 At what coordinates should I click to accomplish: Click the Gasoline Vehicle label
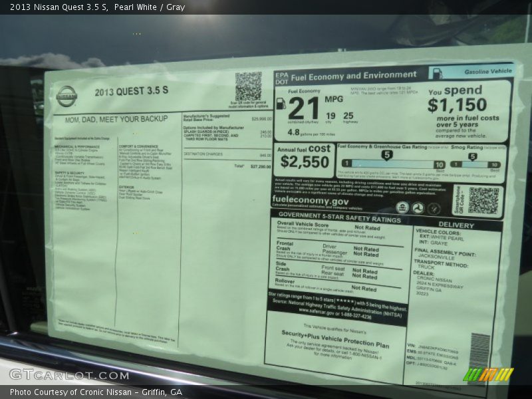(488, 71)
